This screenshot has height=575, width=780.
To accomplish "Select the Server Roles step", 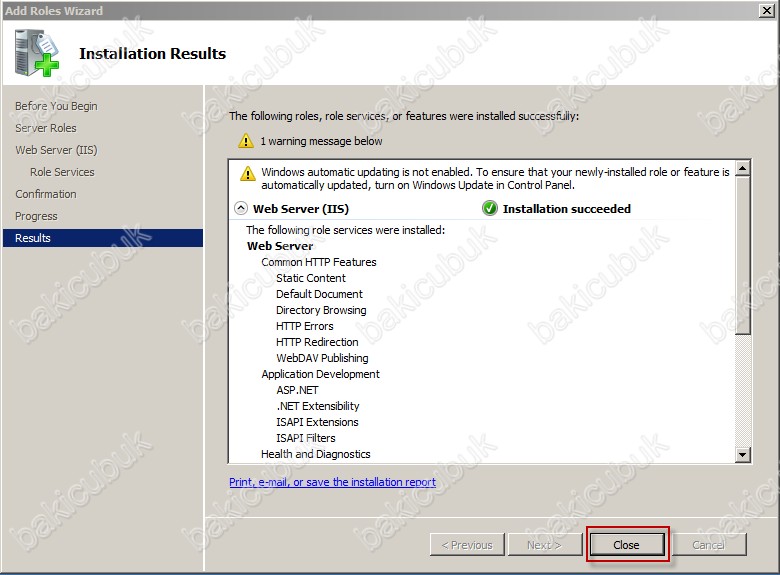I will [46, 128].
